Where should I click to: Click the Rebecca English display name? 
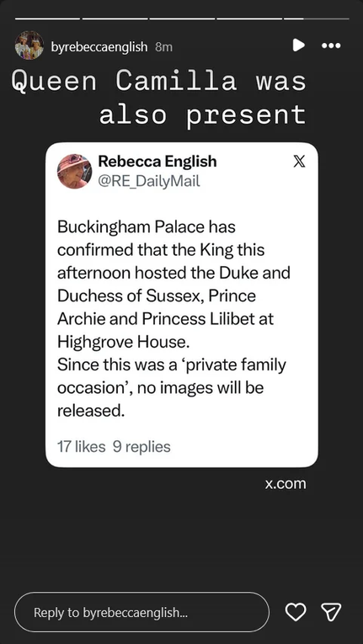[157, 162]
